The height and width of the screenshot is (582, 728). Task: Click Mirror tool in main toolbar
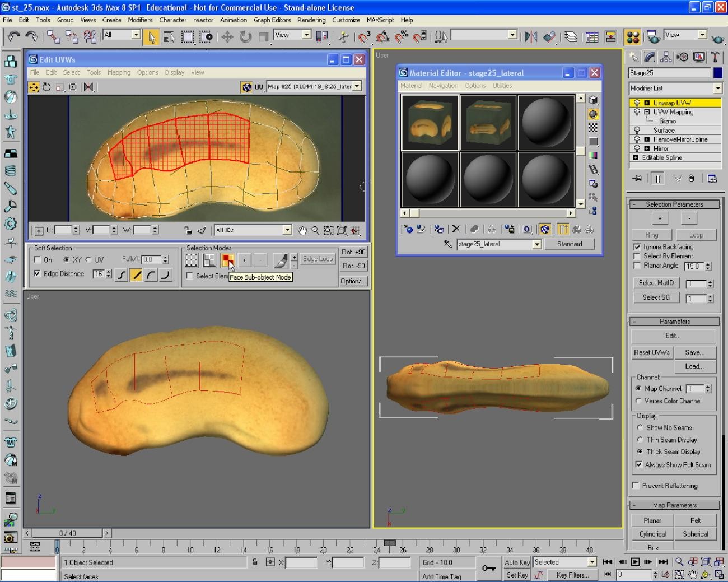(530, 37)
